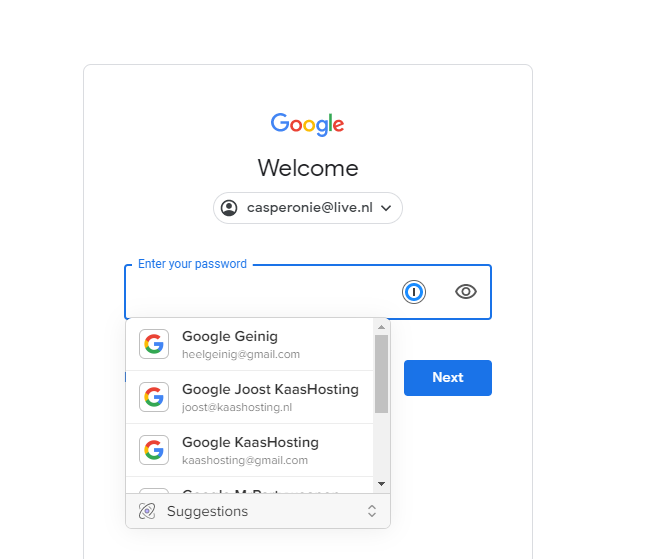Click the Google logo at top
Image resolution: width=659 pixels, height=559 pixels.
pos(307,124)
